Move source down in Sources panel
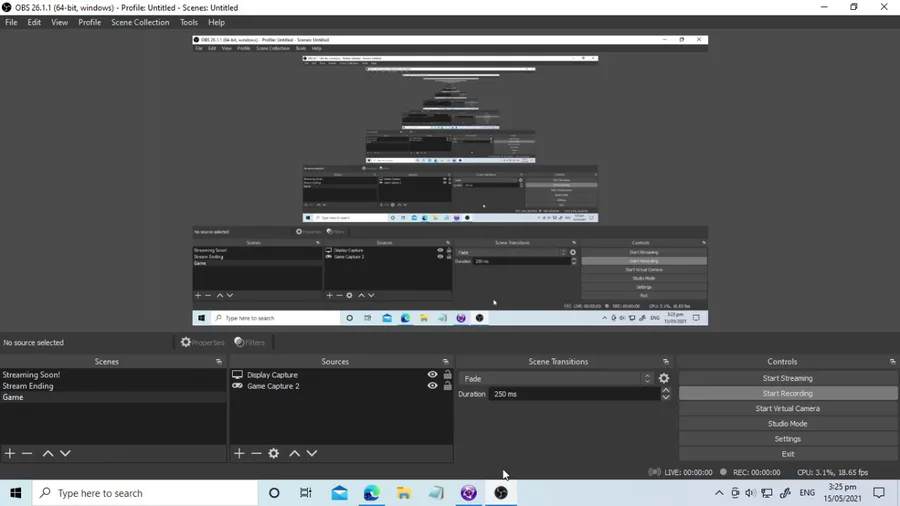Screen dimensions: 900x506 click(312, 453)
